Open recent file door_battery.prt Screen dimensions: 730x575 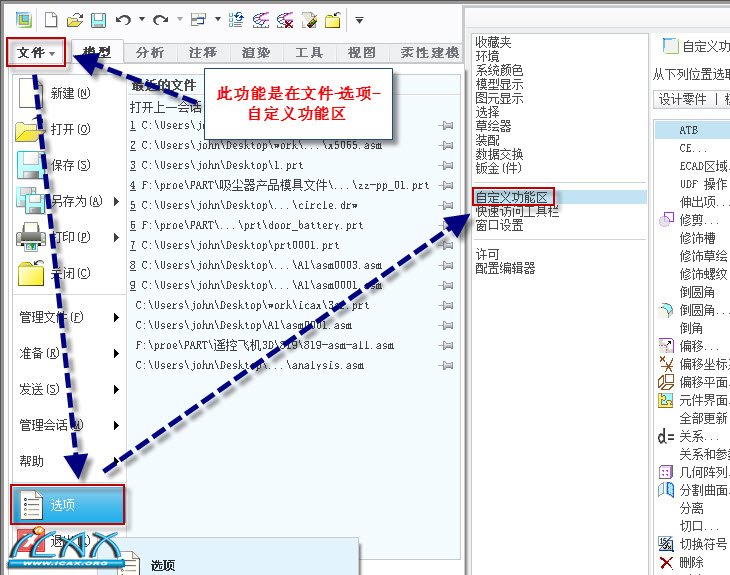(247, 225)
